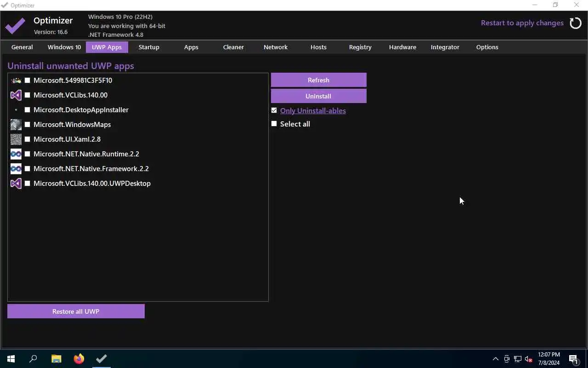
Task: Click the Restore all UWP button
Action: coord(76,311)
